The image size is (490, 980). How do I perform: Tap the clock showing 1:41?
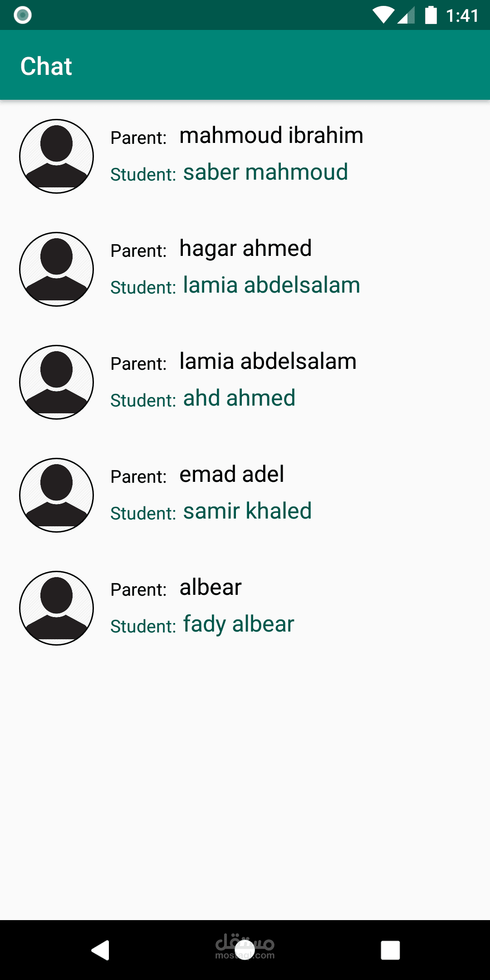[462, 16]
